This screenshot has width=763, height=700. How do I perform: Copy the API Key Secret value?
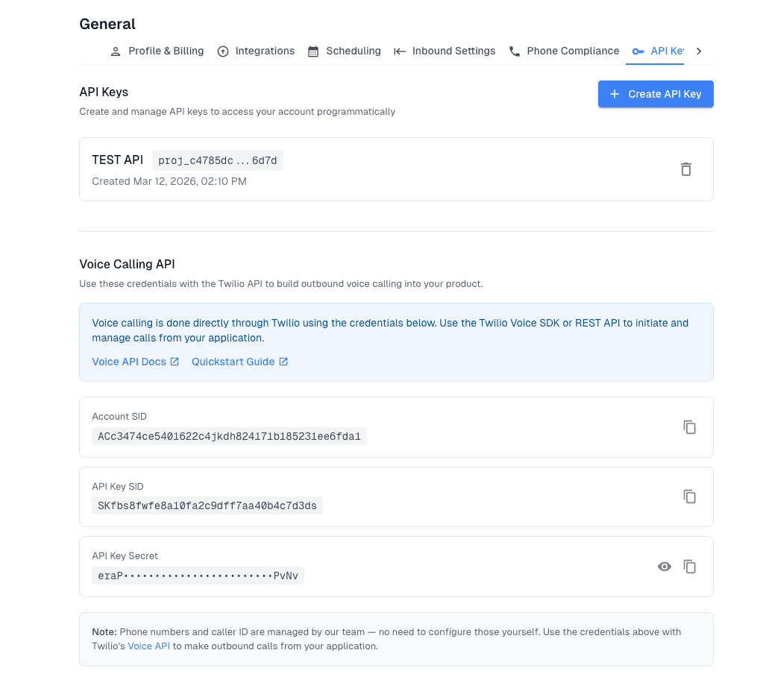[x=689, y=567]
